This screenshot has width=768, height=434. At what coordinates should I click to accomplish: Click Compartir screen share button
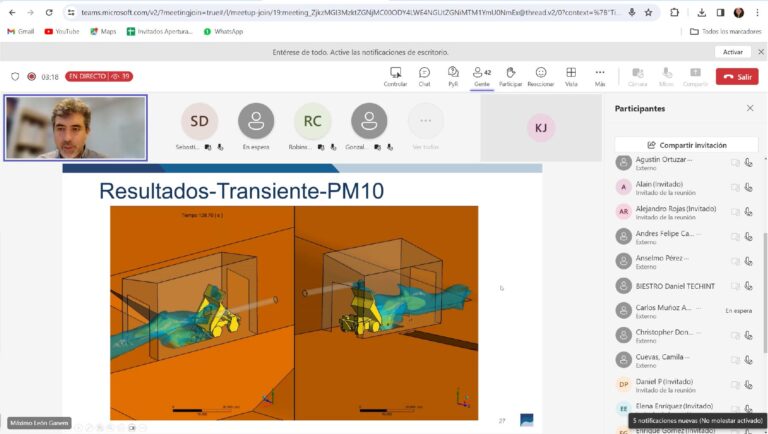(x=696, y=77)
